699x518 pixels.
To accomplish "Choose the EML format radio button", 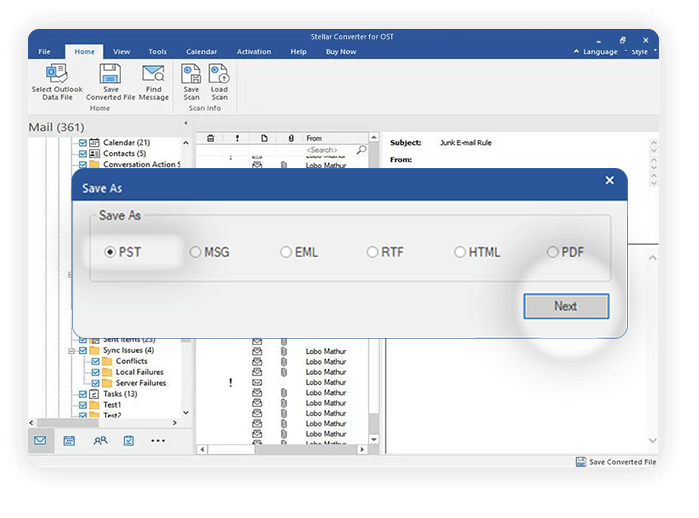I will 286,252.
